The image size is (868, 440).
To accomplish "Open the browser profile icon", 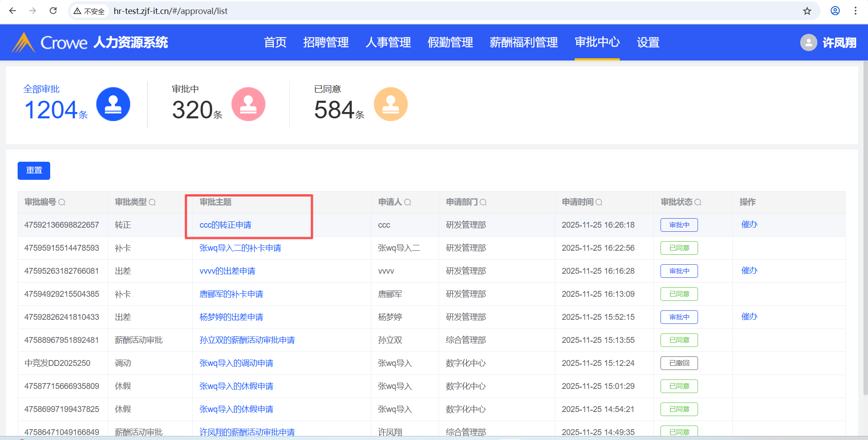I will 835,11.
